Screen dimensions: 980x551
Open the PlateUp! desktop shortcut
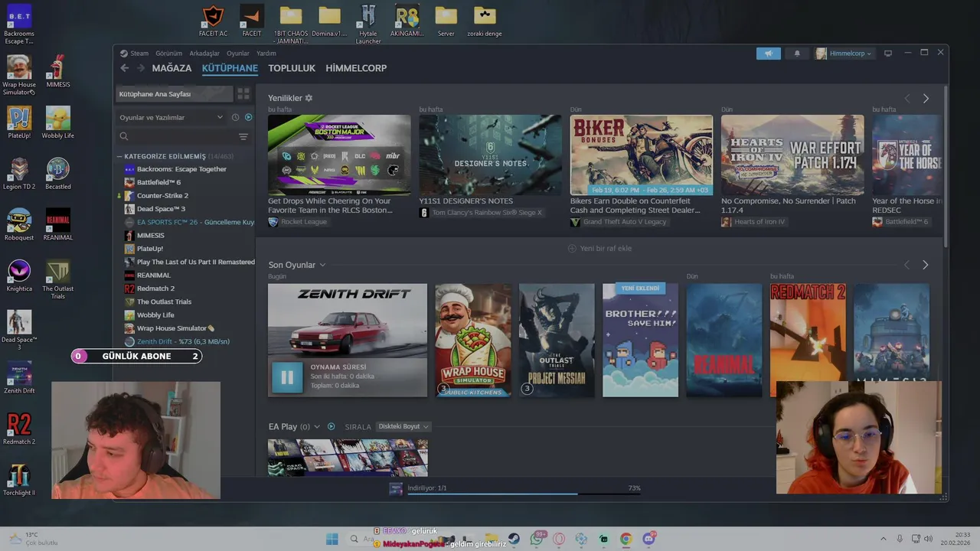pos(19,122)
